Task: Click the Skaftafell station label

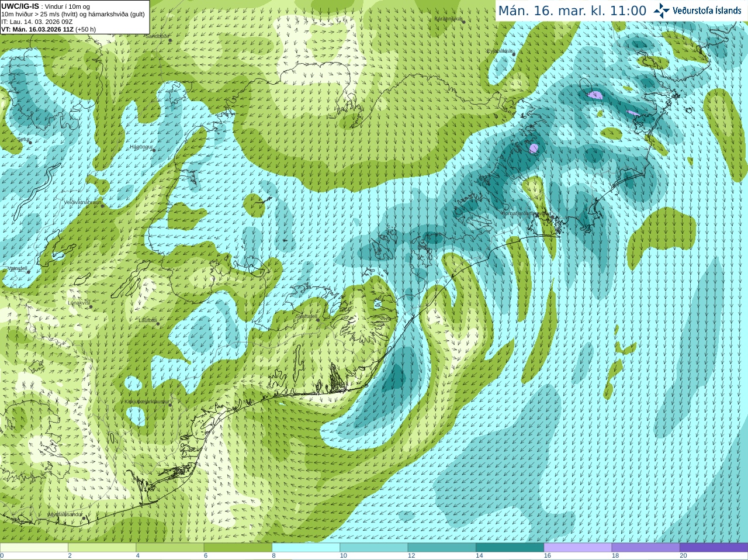Action: point(307,316)
